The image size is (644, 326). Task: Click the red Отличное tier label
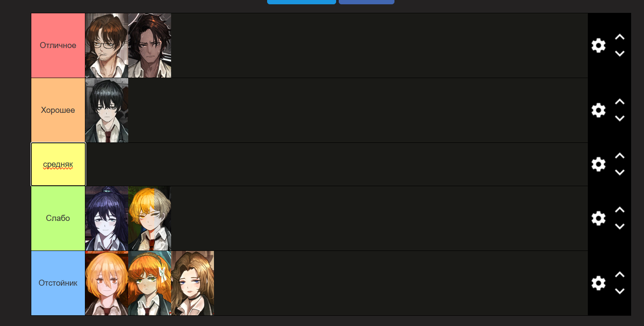point(58,45)
